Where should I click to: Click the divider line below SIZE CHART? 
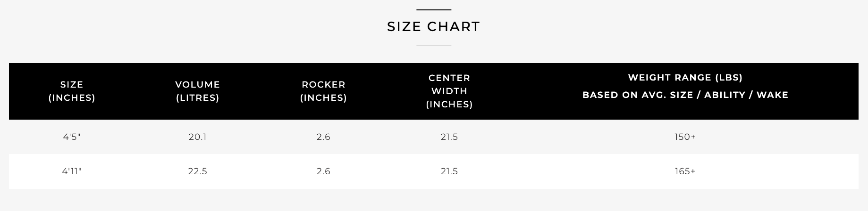434,46
